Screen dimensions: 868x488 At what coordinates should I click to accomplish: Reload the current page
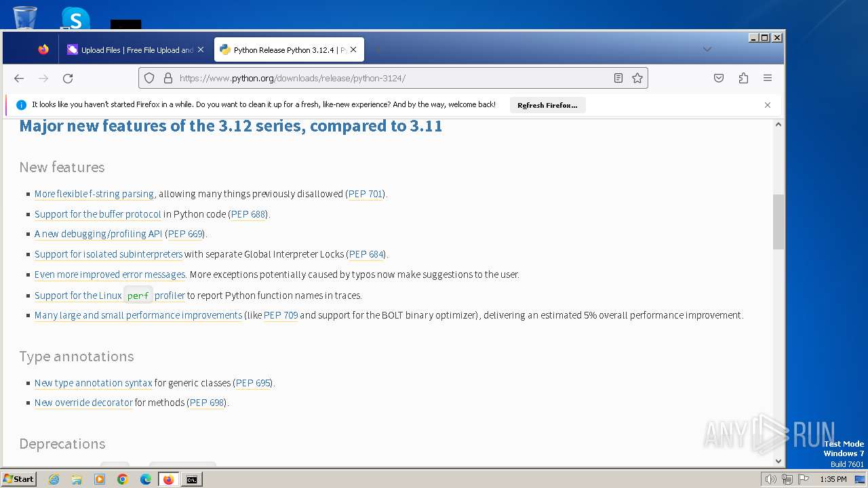pyautogui.click(x=68, y=78)
